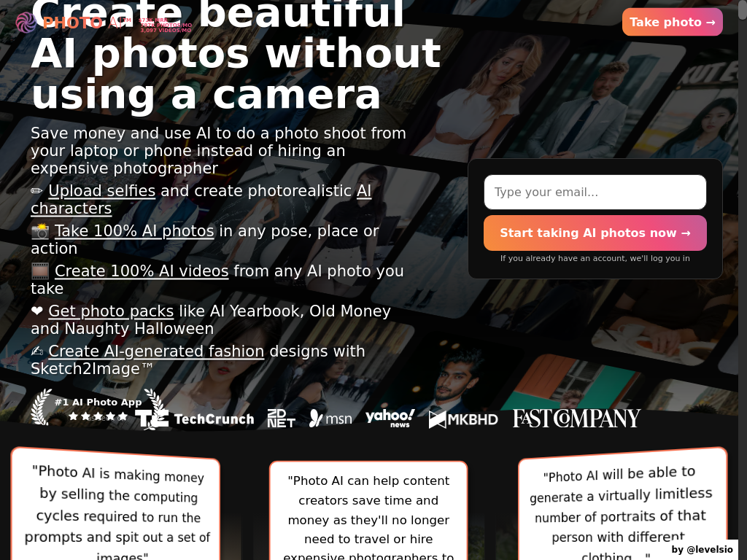Open the Create 100% AI videos link
This screenshot has width=747, height=560.
142,271
